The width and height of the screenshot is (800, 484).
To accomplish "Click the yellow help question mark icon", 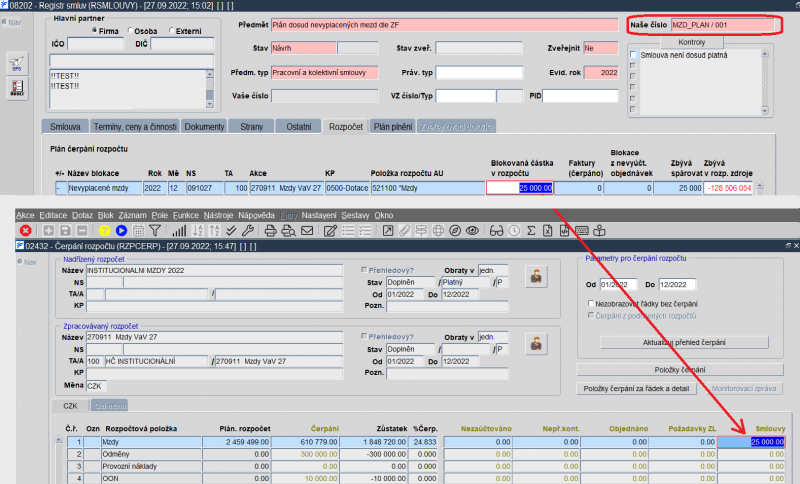I will click(x=104, y=230).
